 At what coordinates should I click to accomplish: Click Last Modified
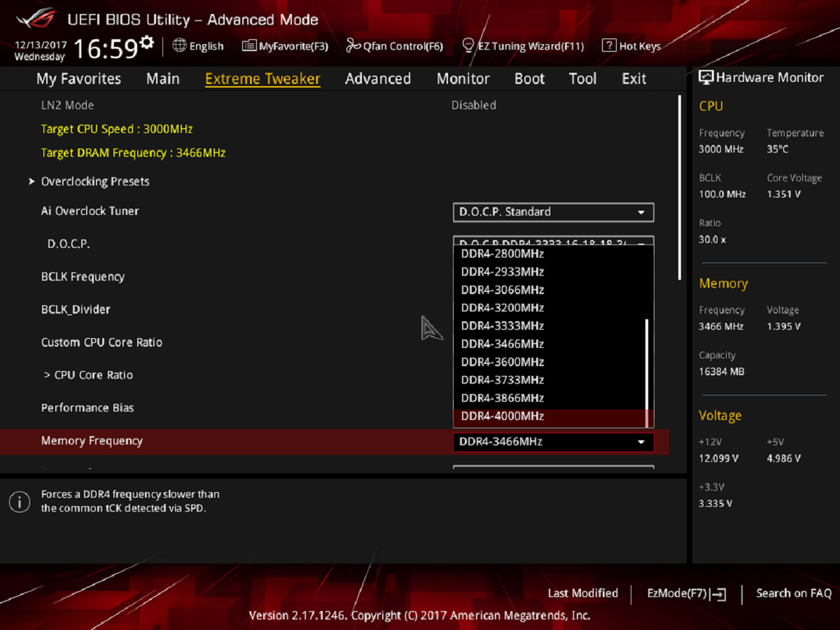coord(582,594)
